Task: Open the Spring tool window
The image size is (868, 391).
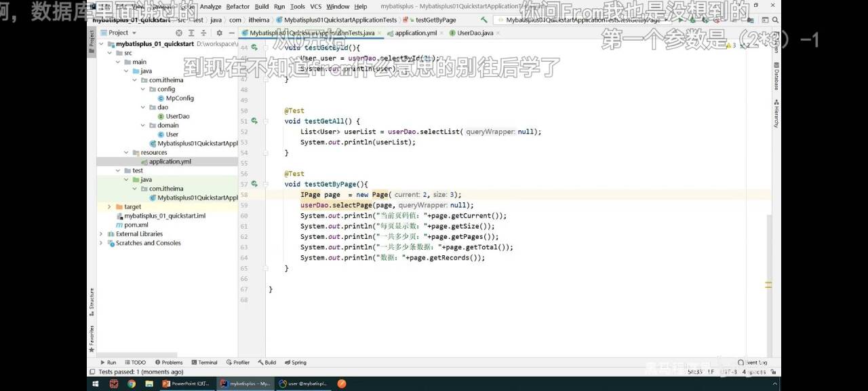Action: [x=295, y=362]
